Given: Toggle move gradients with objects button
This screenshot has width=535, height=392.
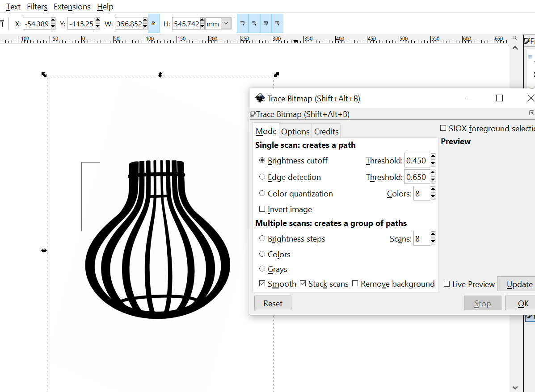Looking at the screenshot, I should 266,24.
